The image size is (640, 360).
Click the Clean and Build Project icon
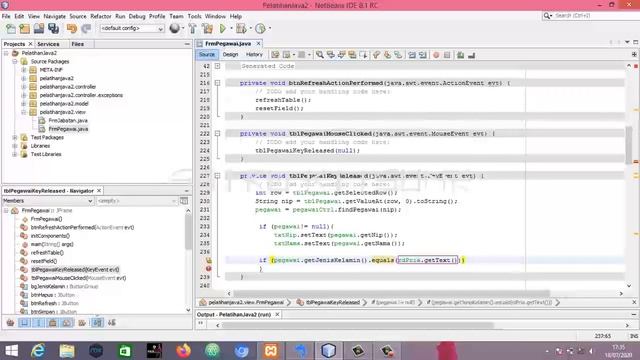tap(207, 29)
